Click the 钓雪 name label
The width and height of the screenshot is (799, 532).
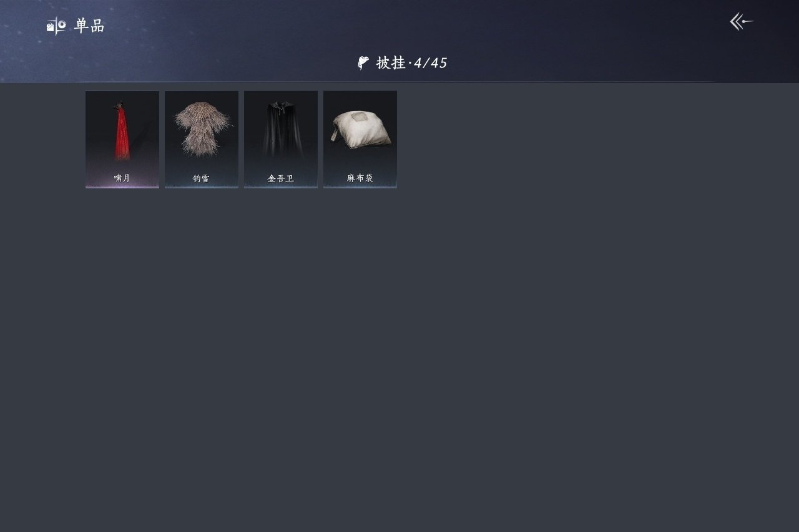pyautogui.click(x=202, y=178)
